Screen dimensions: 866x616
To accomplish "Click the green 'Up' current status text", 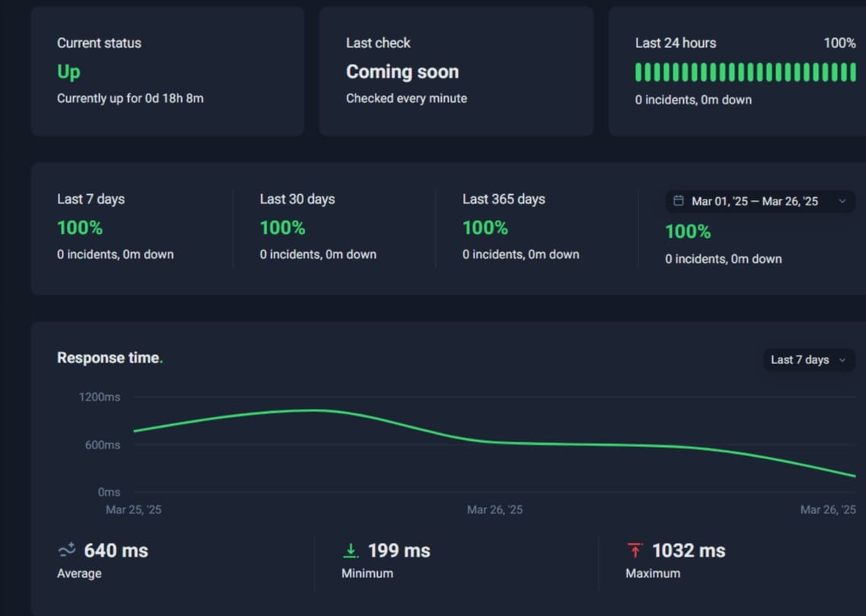I will [69, 72].
